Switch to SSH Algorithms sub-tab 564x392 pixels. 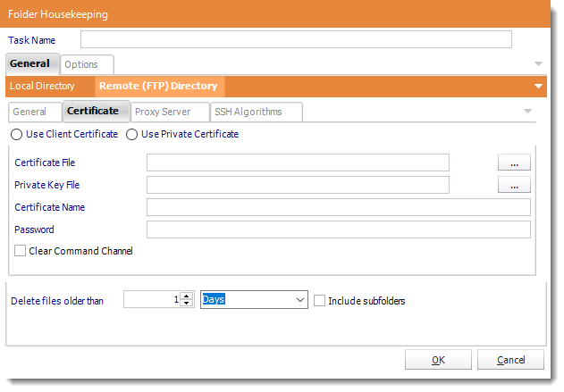click(257, 113)
